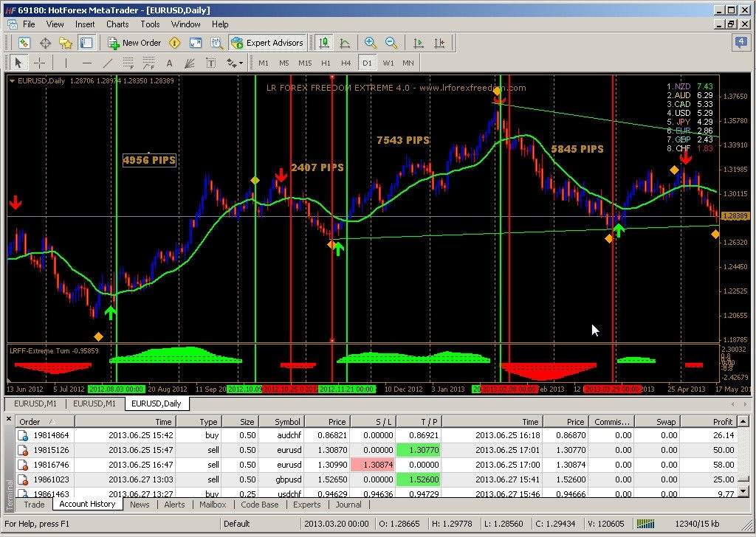Zoom in on the chart

371,43
